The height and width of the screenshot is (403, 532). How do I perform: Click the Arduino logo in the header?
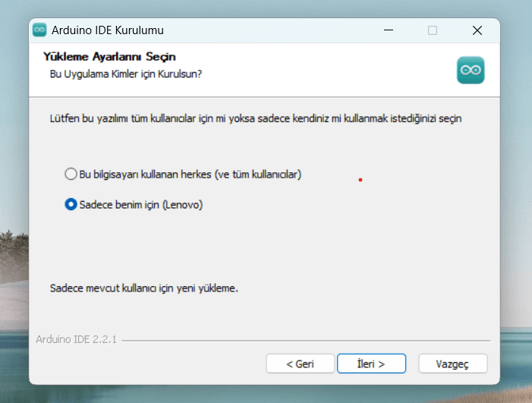click(471, 71)
